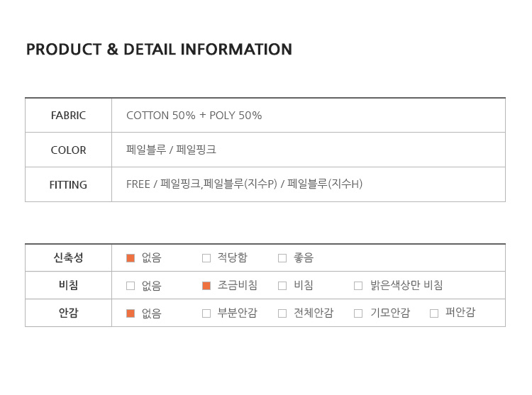This screenshot has width=532, height=395.
Task: Check the 퍼안감 checkbox
Action: pos(434,313)
